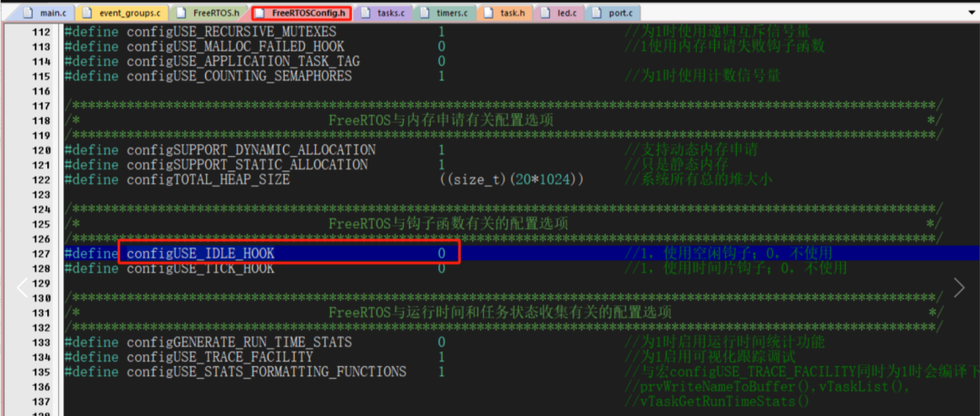Click the comment "//prvWriteNameToBuffer(),vTaskList(),"
Viewport: 980px width, 416px height.
769,387
